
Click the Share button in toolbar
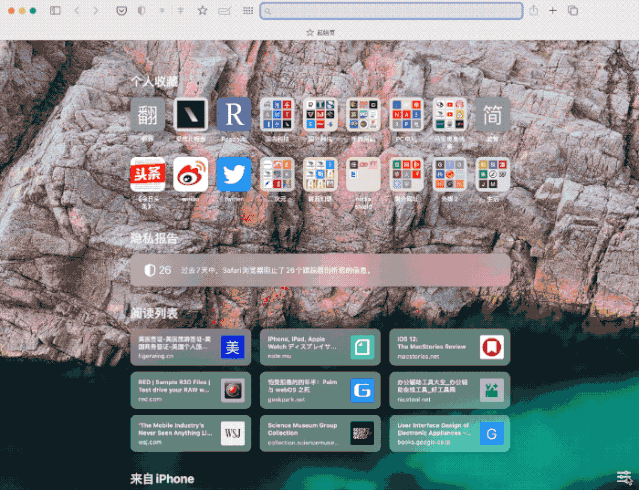[x=534, y=10]
